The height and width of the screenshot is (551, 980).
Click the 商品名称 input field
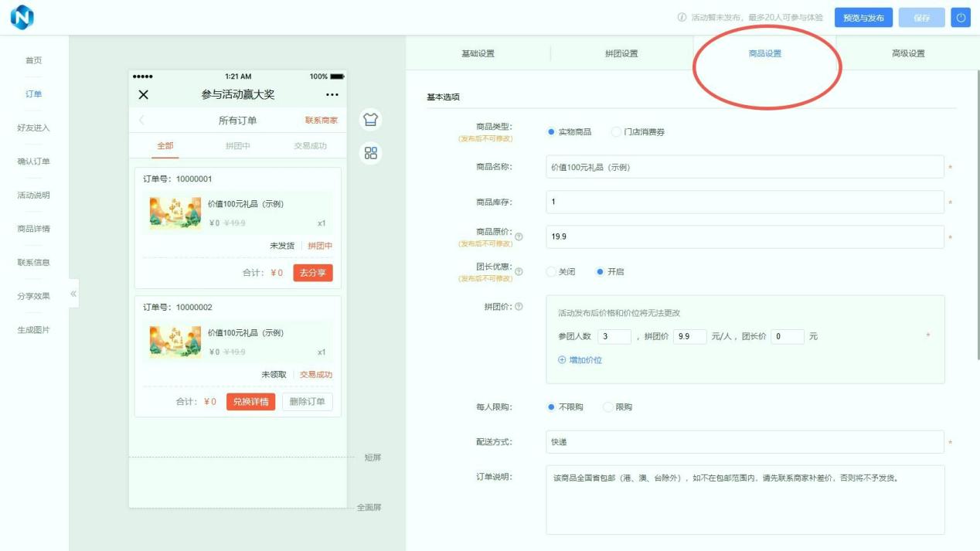744,167
